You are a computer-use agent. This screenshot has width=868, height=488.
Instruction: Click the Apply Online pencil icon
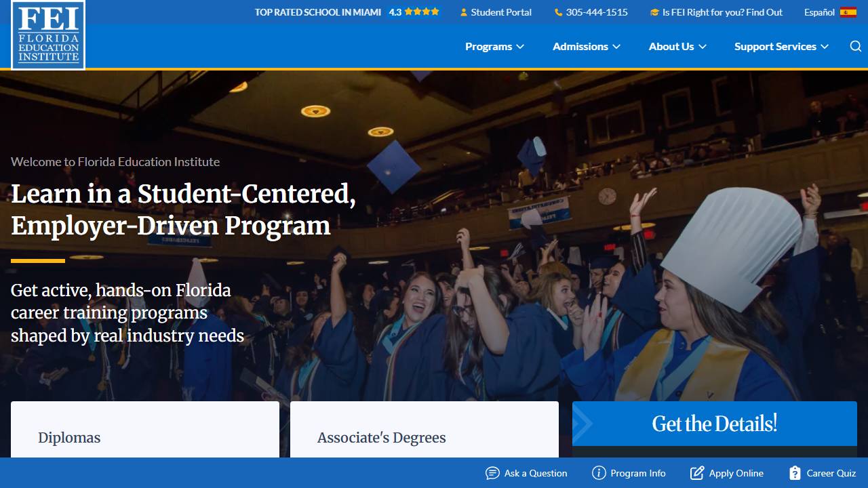coord(697,473)
